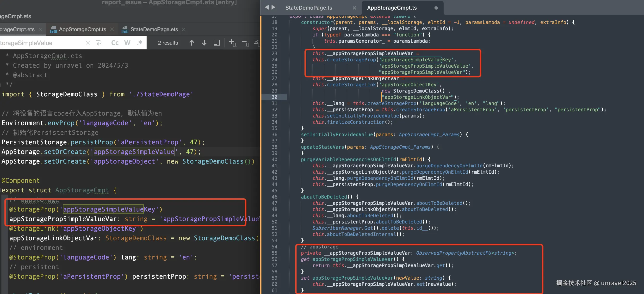Screen dimensions: 644x294
Task: Navigate forward with right arrow in right editor
Action: (x=273, y=7)
